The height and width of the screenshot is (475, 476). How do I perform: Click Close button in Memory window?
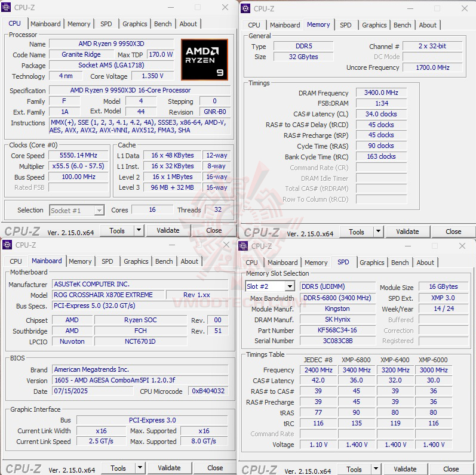[x=453, y=232]
